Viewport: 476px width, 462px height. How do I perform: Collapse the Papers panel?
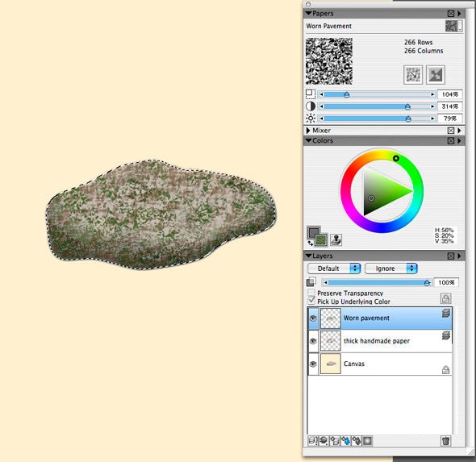(x=309, y=14)
